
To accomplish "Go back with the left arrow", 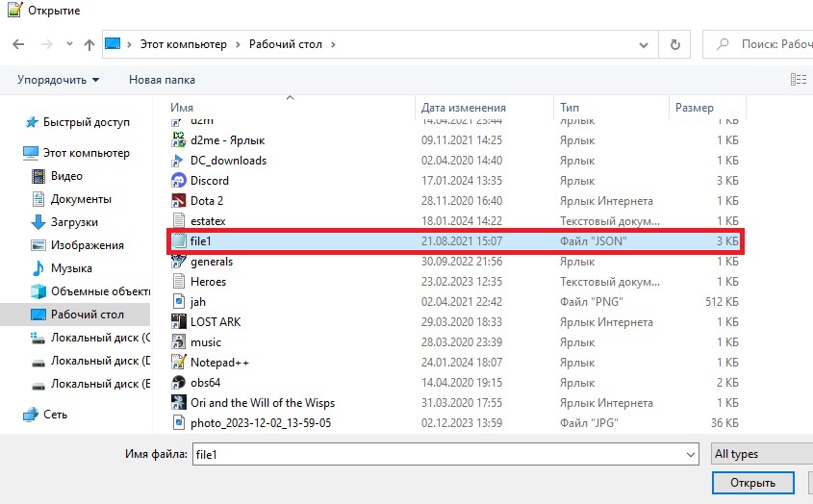I will pyautogui.click(x=18, y=44).
